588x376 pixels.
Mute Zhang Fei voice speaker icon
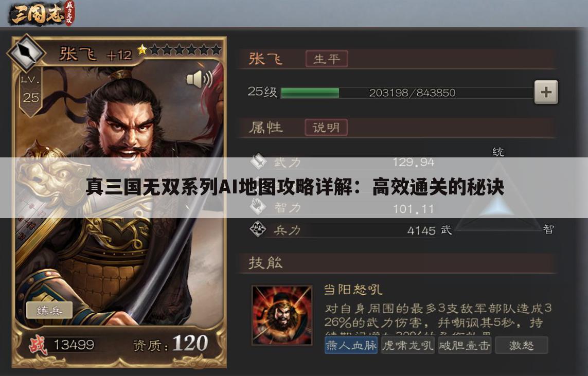click(x=200, y=79)
